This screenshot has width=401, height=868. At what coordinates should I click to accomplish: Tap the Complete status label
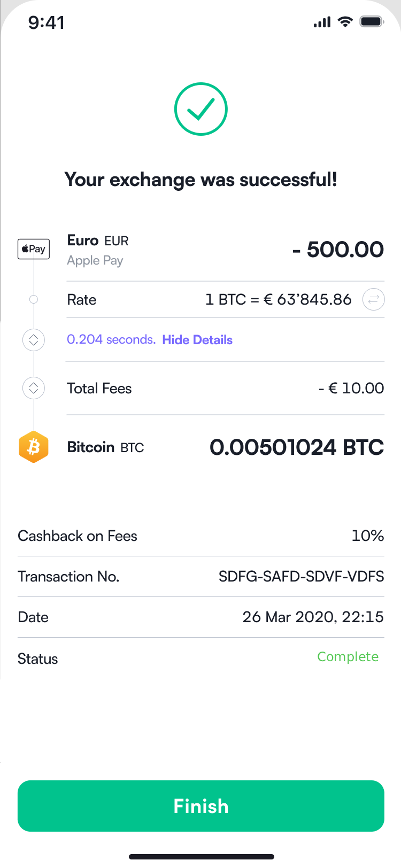pyautogui.click(x=348, y=657)
